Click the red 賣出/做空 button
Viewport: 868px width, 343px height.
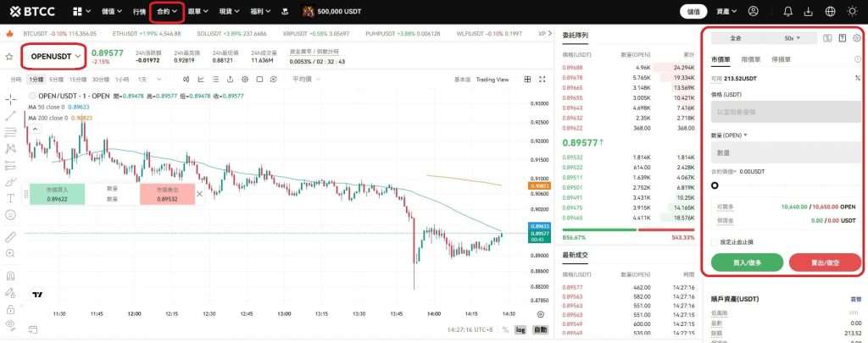[825, 263]
